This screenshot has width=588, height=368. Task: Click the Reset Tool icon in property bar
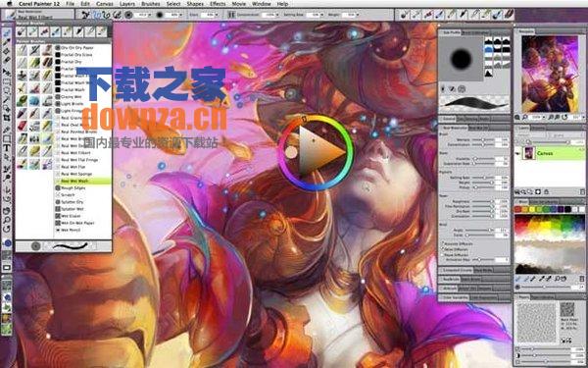pyautogui.click(x=86, y=15)
